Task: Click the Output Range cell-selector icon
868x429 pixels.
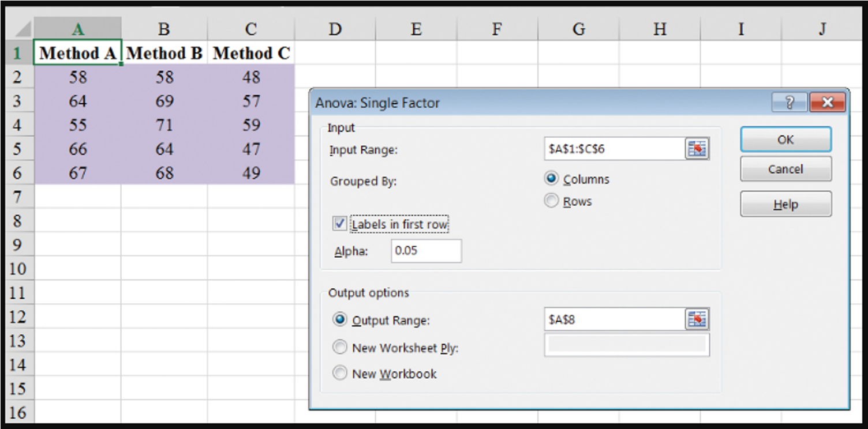Action: click(697, 319)
